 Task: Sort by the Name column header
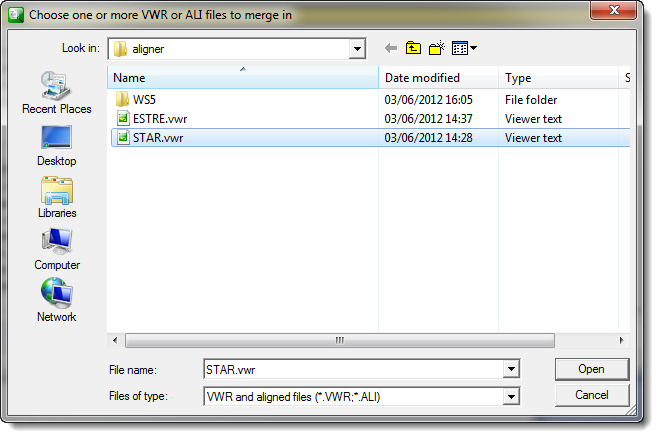(x=243, y=78)
